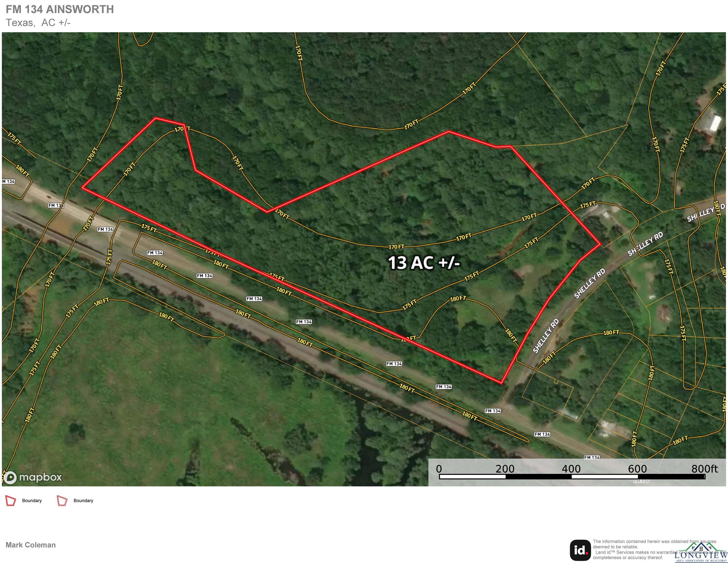This screenshot has height=563, width=728.
Task: Click the 800ft end of scale bar
Action: coord(704,469)
